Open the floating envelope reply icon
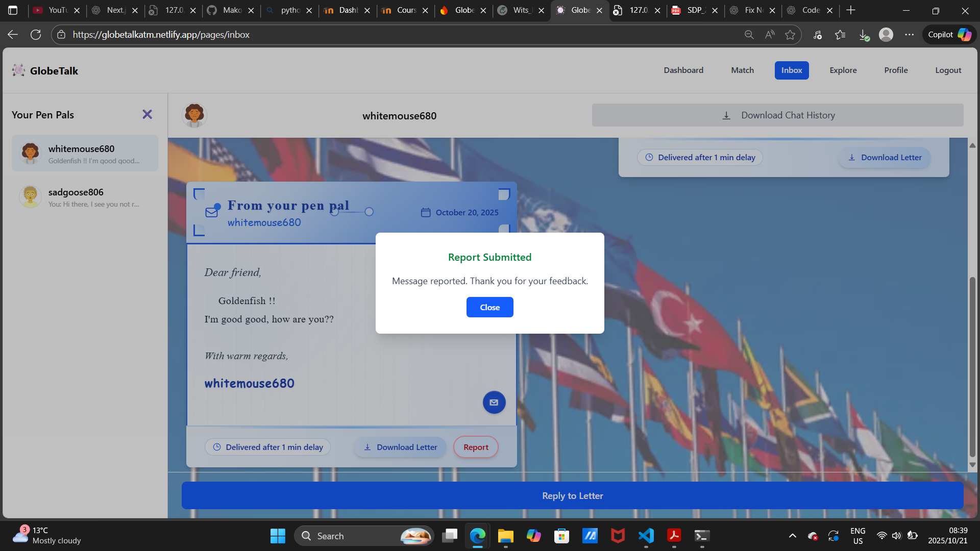Screen dimensions: 980x551 coord(494,402)
